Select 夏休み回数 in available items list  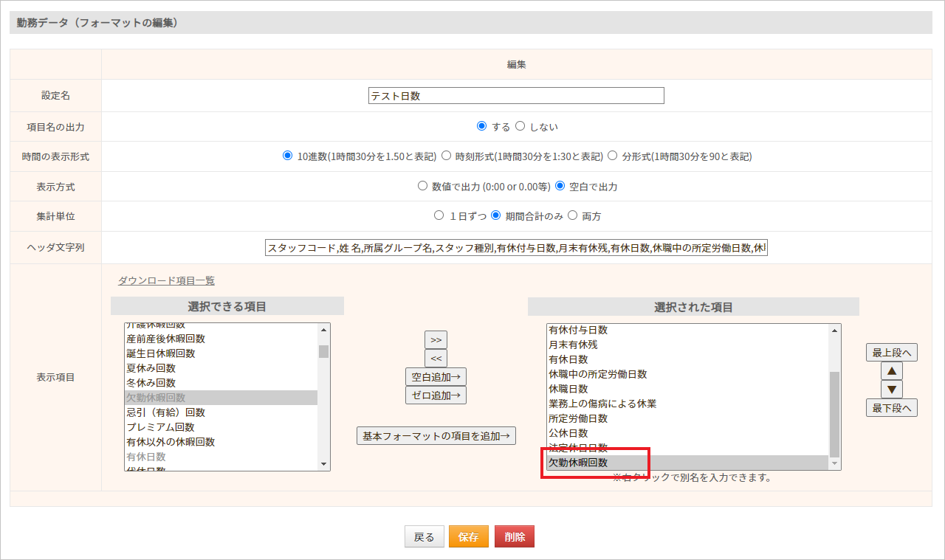click(x=151, y=368)
